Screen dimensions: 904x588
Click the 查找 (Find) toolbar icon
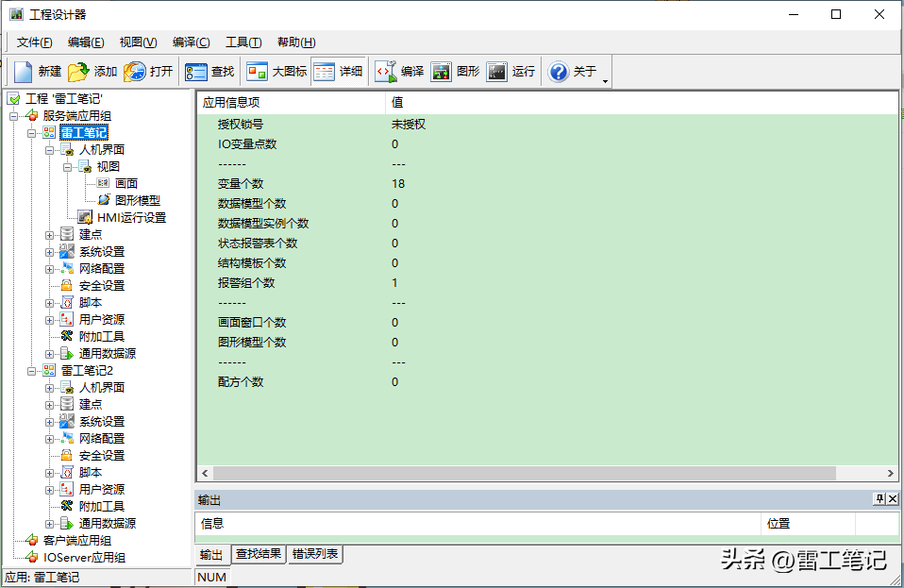pos(196,72)
